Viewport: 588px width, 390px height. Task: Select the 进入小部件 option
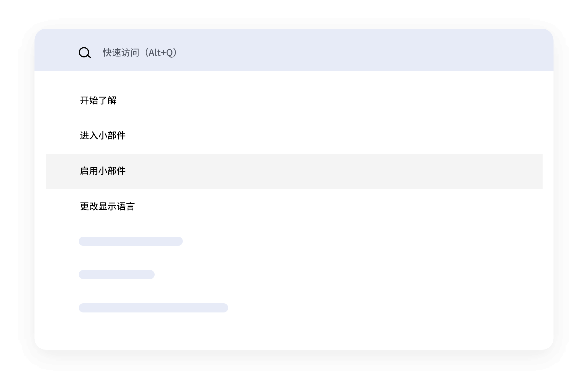point(103,136)
